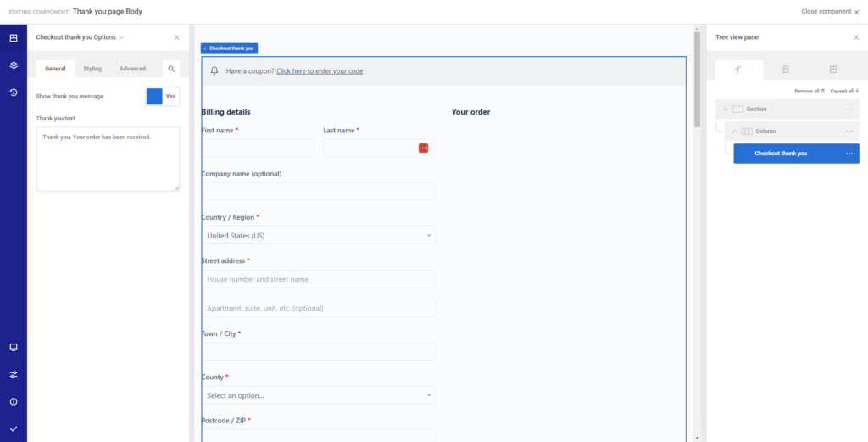Click Expand all in Tree view panel
Screen dimensions: 868x442
[x=844, y=91]
